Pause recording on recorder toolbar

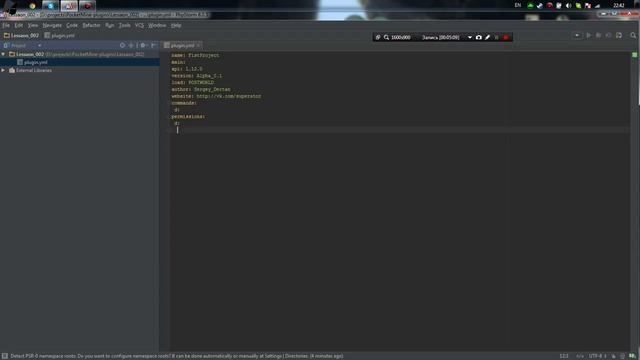click(x=496, y=37)
